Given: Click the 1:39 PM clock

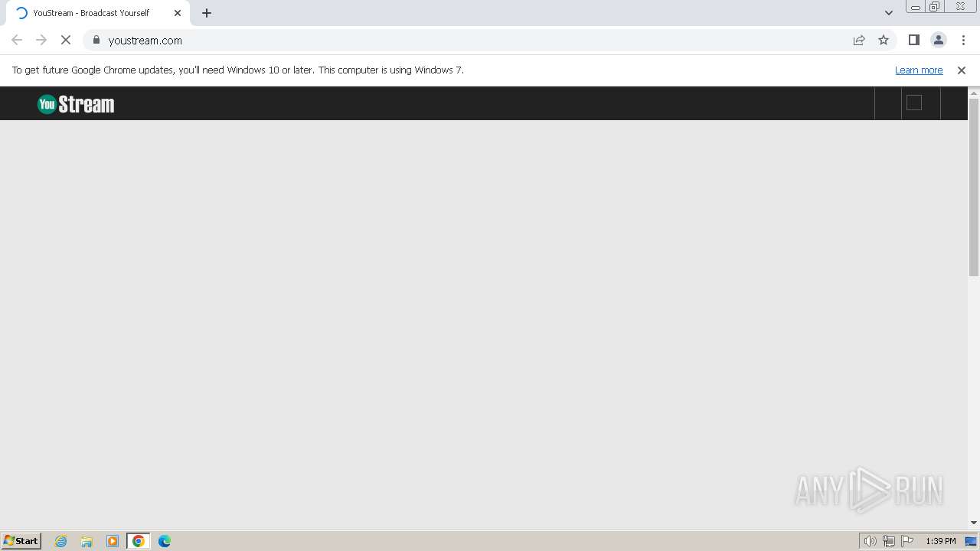Looking at the screenshot, I should pos(941,541).
